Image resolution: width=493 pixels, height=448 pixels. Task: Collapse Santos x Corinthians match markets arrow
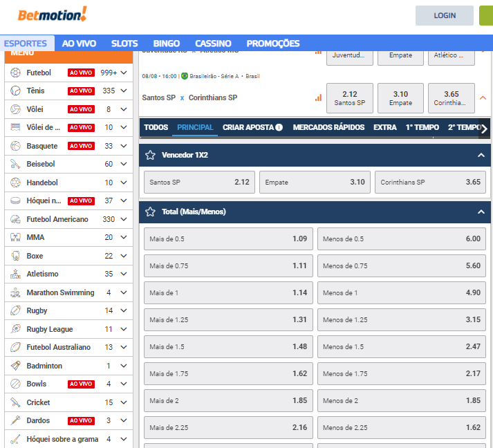[x=483, y=98]
